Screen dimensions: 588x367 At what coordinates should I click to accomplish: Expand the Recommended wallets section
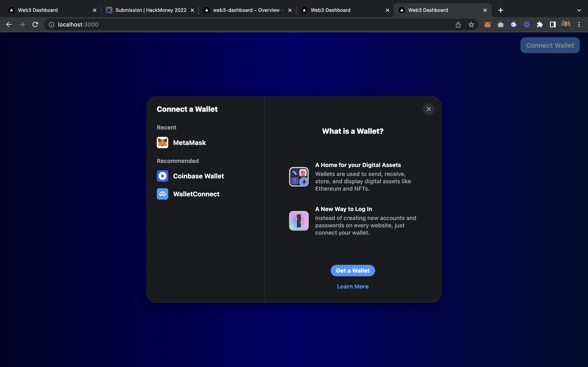[178, 161]
